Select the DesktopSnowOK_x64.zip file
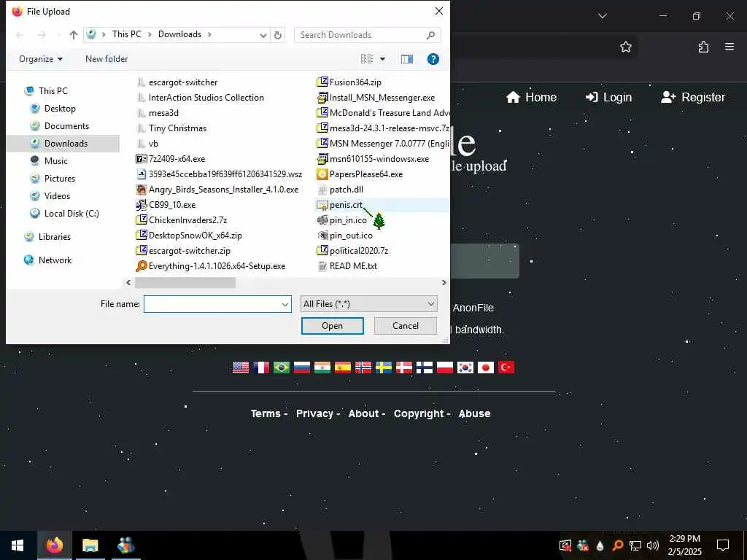Viewport: 747px width, 560px height. (189, 236)
